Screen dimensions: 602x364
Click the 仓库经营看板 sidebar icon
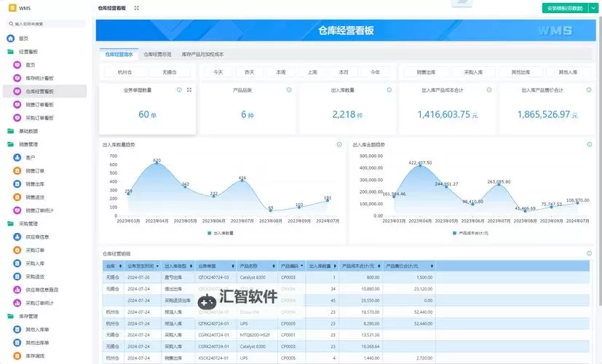click(17, 92)
